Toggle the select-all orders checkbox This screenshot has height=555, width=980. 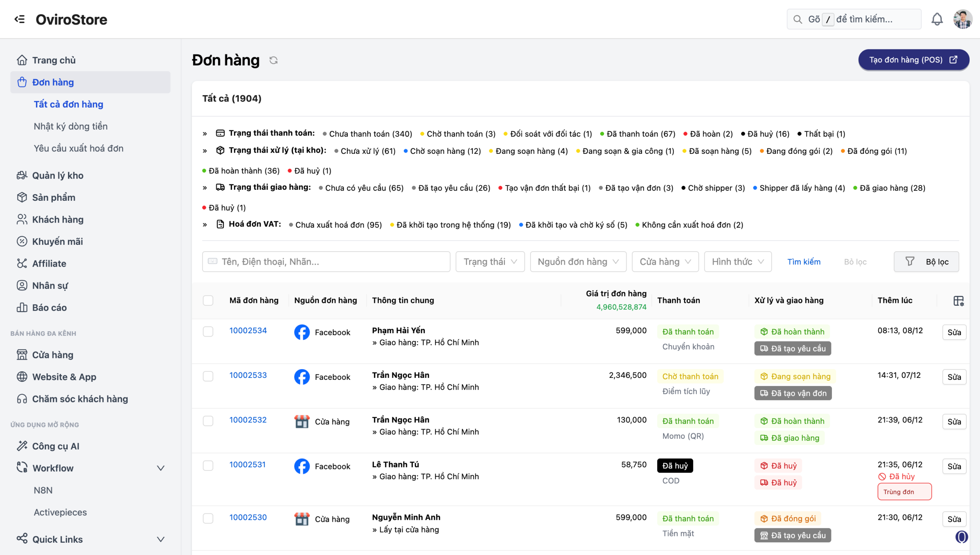tap(208, 301)
